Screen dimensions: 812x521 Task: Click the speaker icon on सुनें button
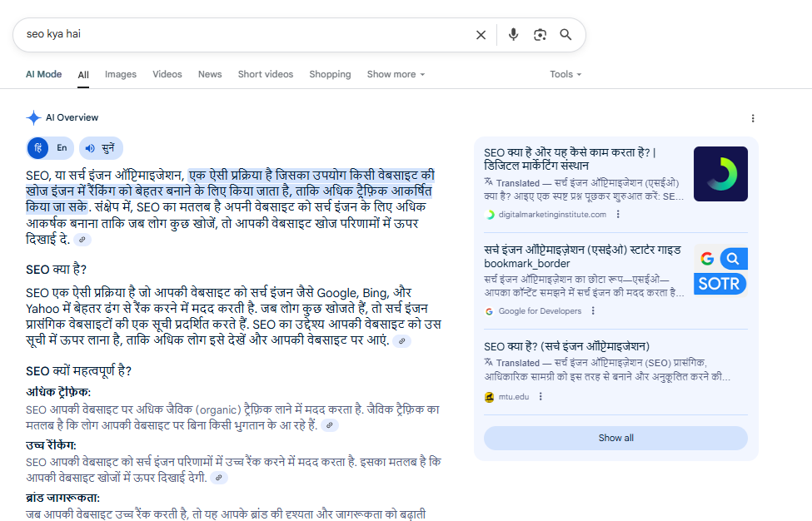(x=90, y=148)
